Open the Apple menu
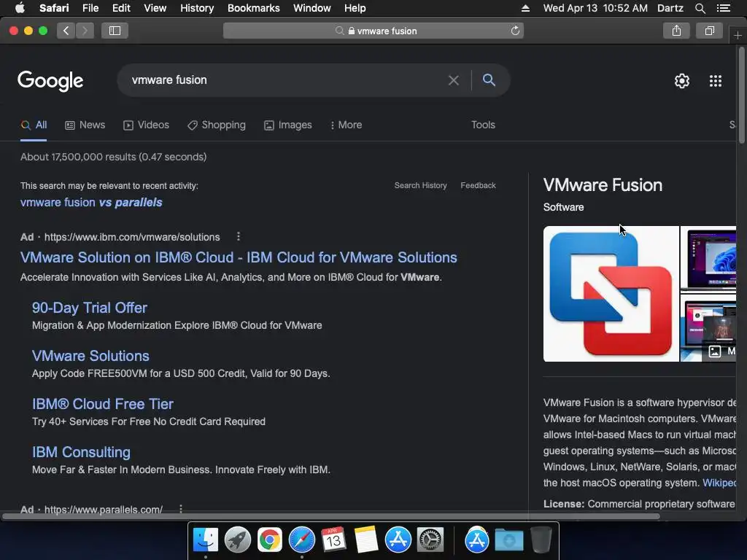This screenshot has width=747, height=560. pos(20,8)
